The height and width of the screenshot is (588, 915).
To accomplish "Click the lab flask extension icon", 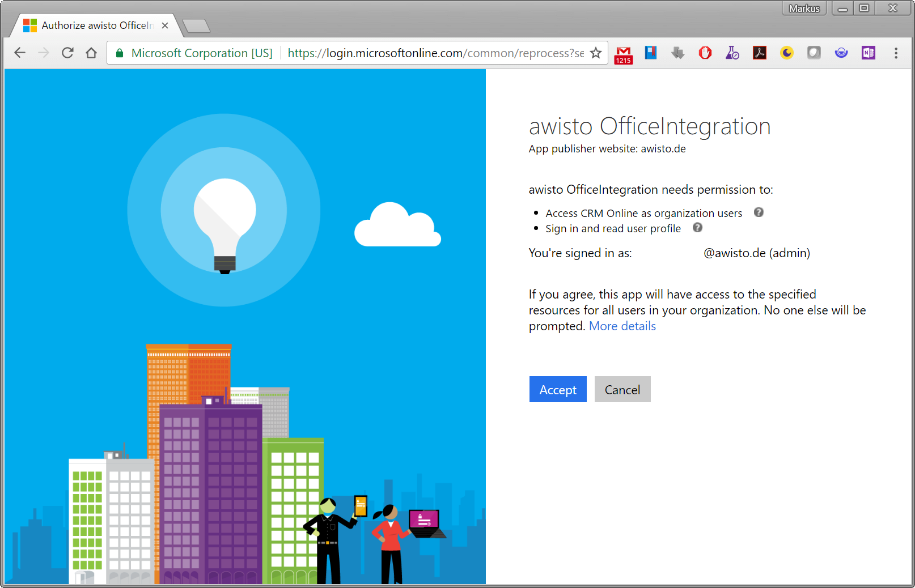I will coord(732,53).
